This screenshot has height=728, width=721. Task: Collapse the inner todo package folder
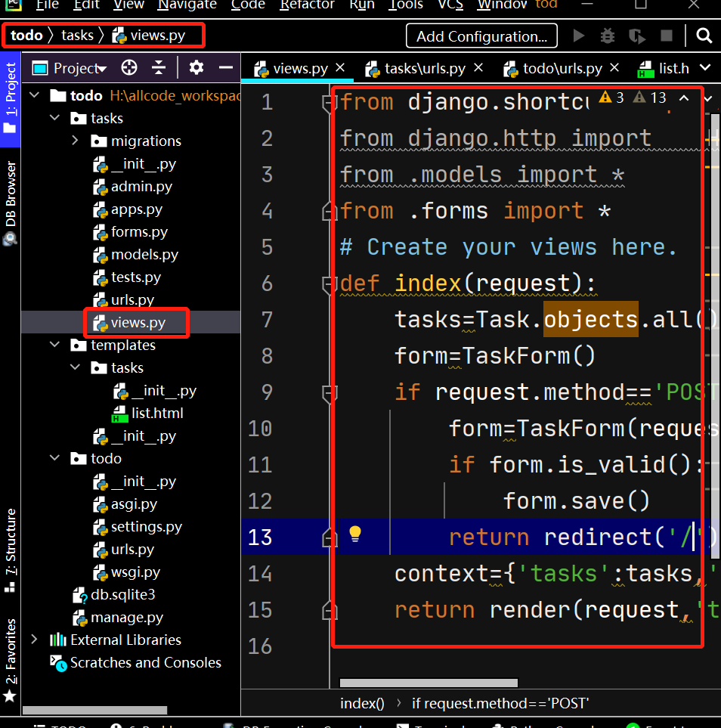coord(54,458)
